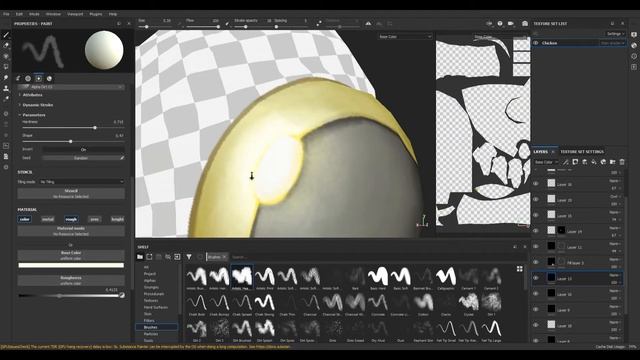Click the symmetry icon in top toolbar
This screenshot has width=640, height=360.
point(368,24)
